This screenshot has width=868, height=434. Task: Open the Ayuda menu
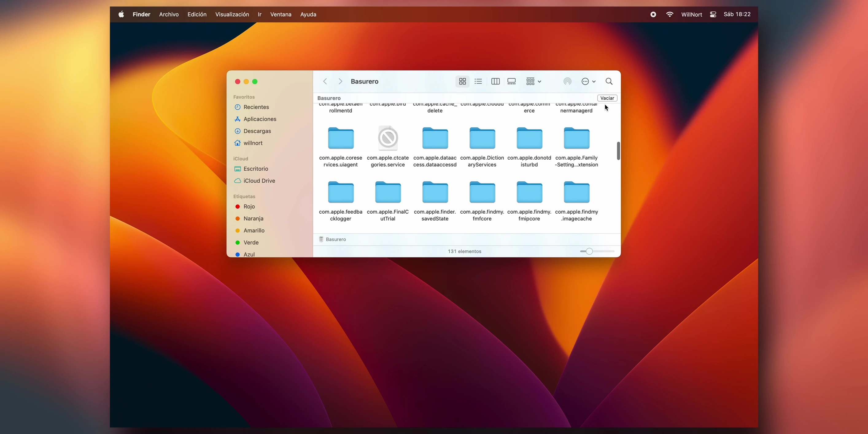[308, 14]
